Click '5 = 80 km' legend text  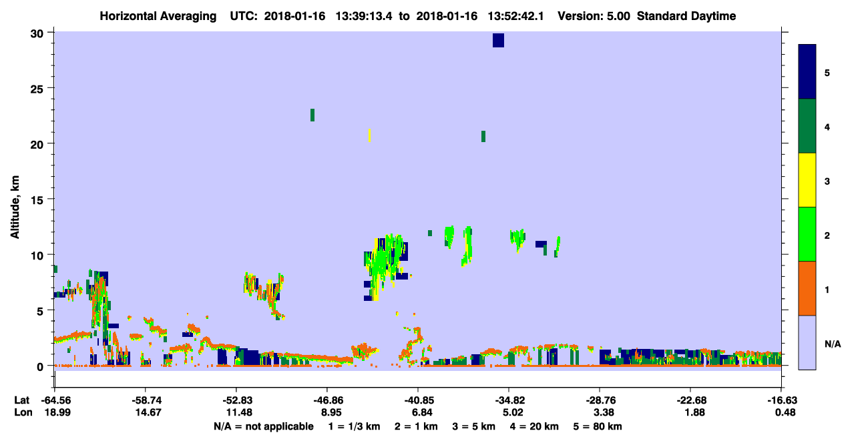pos(598,426)
